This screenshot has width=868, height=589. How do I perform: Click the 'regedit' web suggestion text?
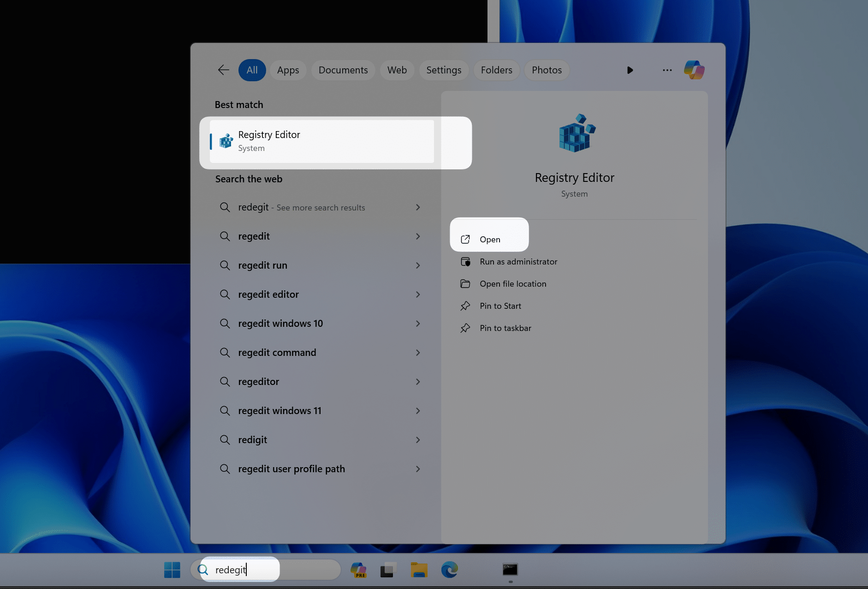254,236
